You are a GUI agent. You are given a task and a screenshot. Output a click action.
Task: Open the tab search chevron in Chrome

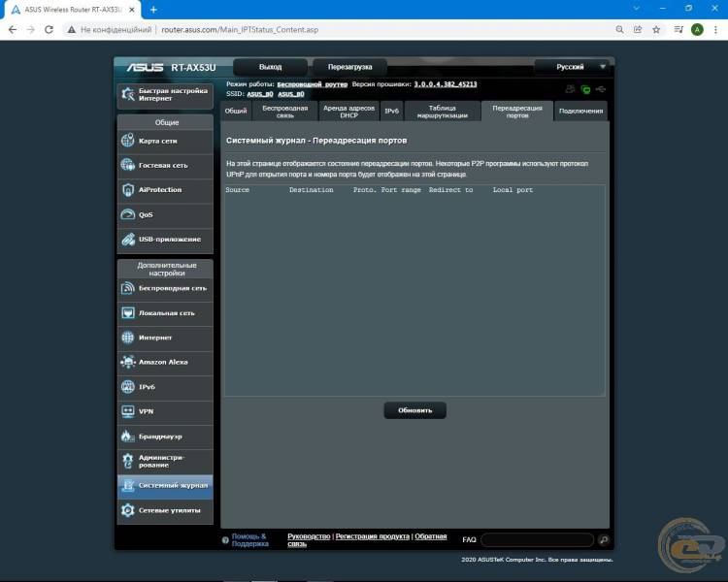(x=637, y=9)
